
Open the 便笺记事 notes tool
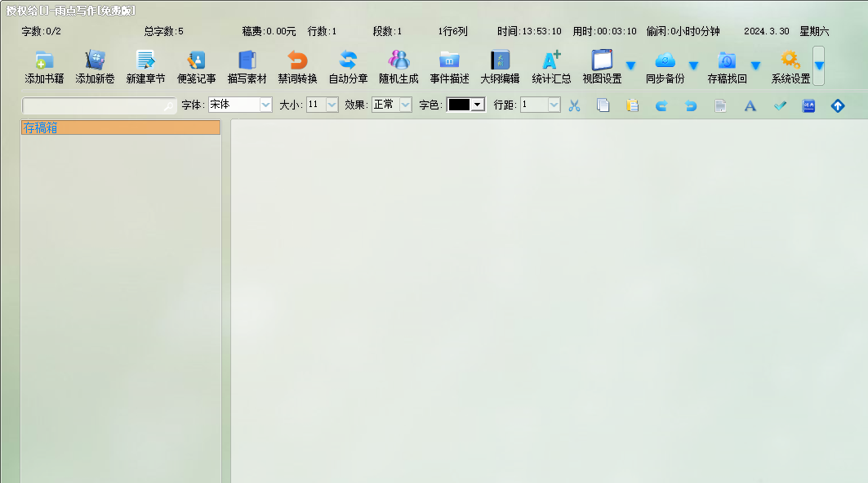(197, 67)
